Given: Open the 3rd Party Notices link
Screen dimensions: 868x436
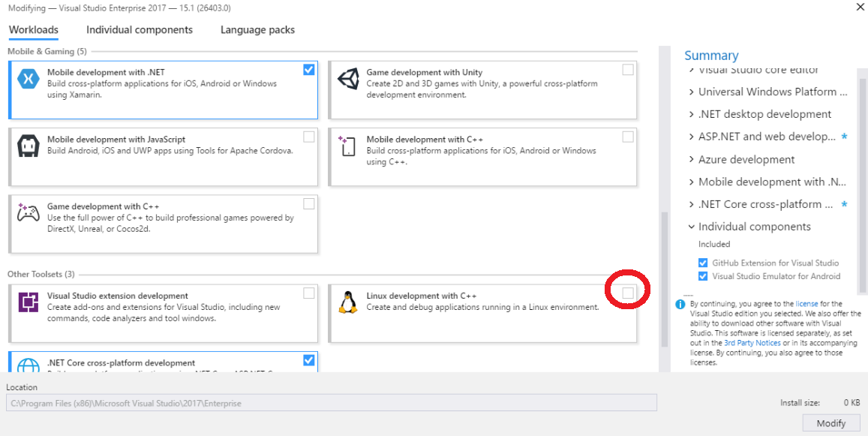Looking at the screenshot, I should 752,343.
